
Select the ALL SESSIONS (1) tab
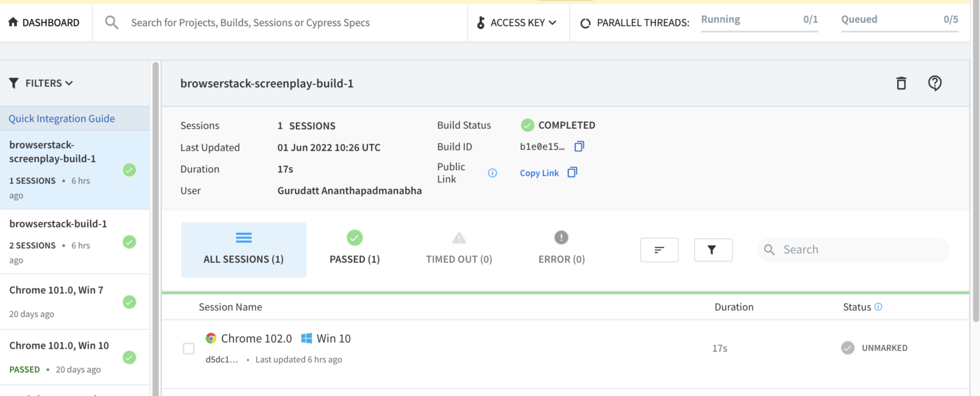pos(244,250)
